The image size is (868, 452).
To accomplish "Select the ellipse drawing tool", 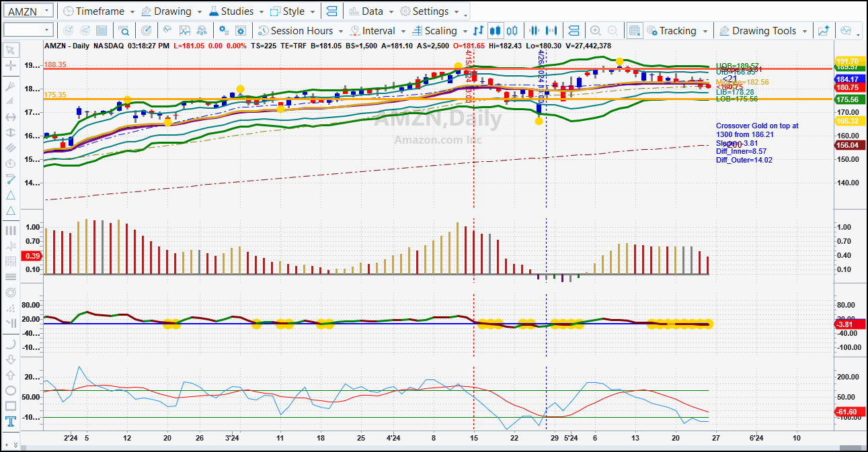I will click(x=11, y=390).
